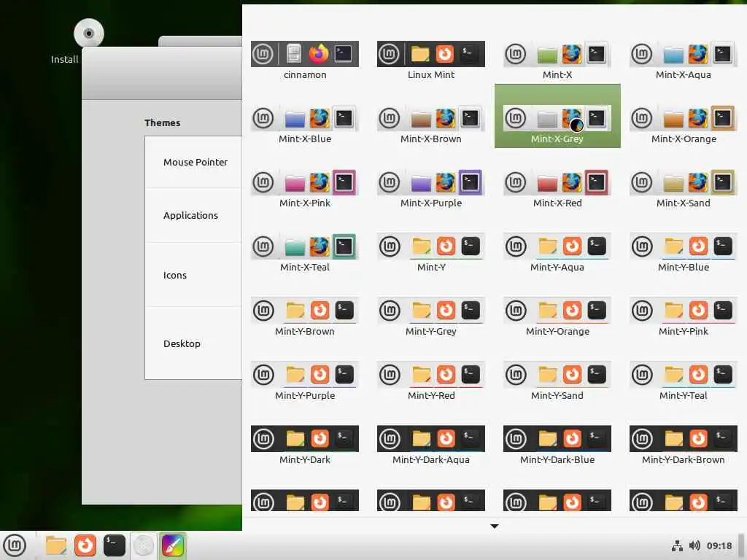The width and height of the screenshot is (747, 560).
Task: Launch the file manager from the panel
Action: tap(55, 545)
